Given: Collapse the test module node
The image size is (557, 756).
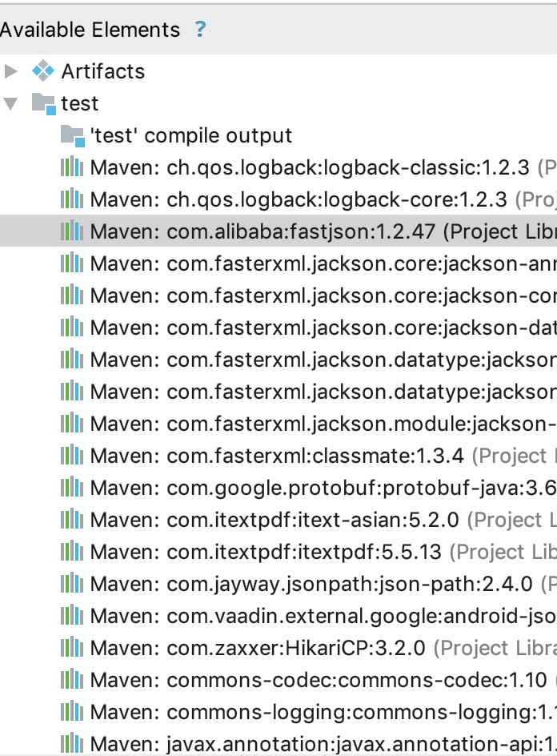Looking at the screenshot, I should tap(10, 103).
